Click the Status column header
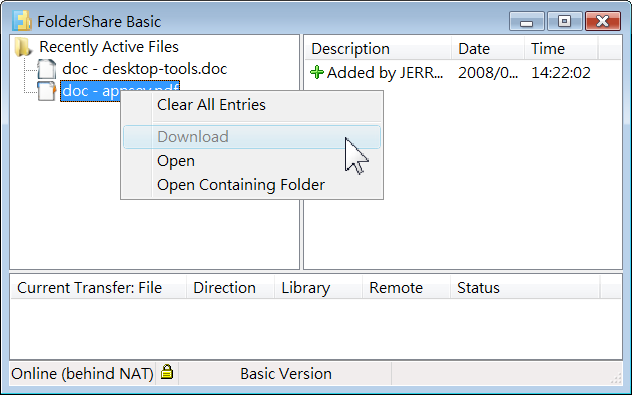Viewport: 632px width, 395px height. click(525, 288)
